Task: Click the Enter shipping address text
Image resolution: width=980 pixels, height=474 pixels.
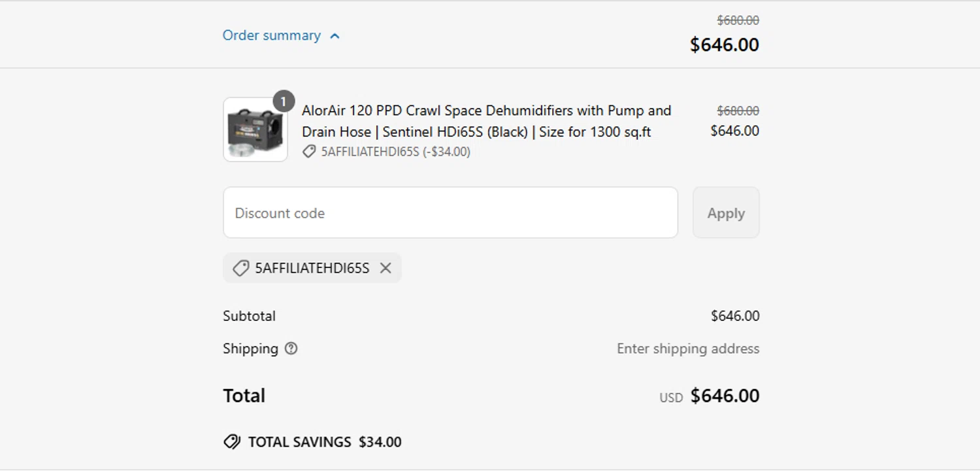Action: click(688, 348)
